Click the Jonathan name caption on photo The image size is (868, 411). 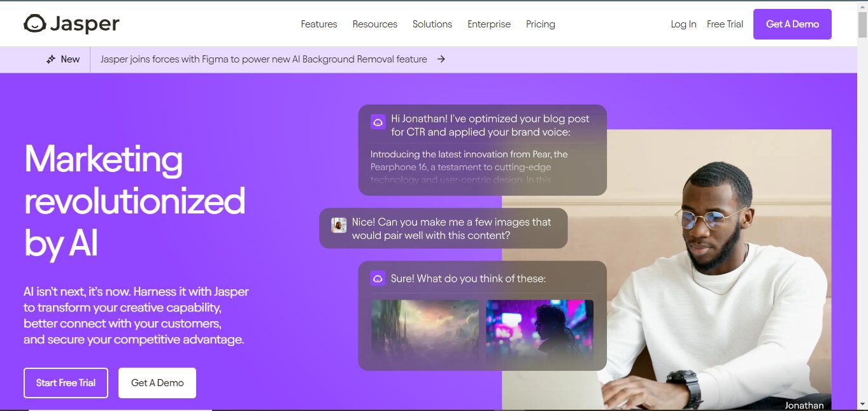(804, 405)
